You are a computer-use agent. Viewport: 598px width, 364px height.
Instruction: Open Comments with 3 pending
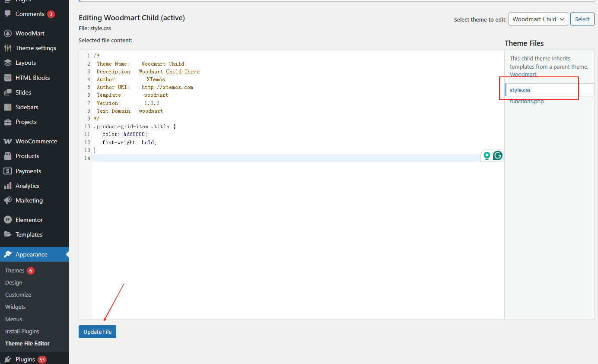coord(30,14)
